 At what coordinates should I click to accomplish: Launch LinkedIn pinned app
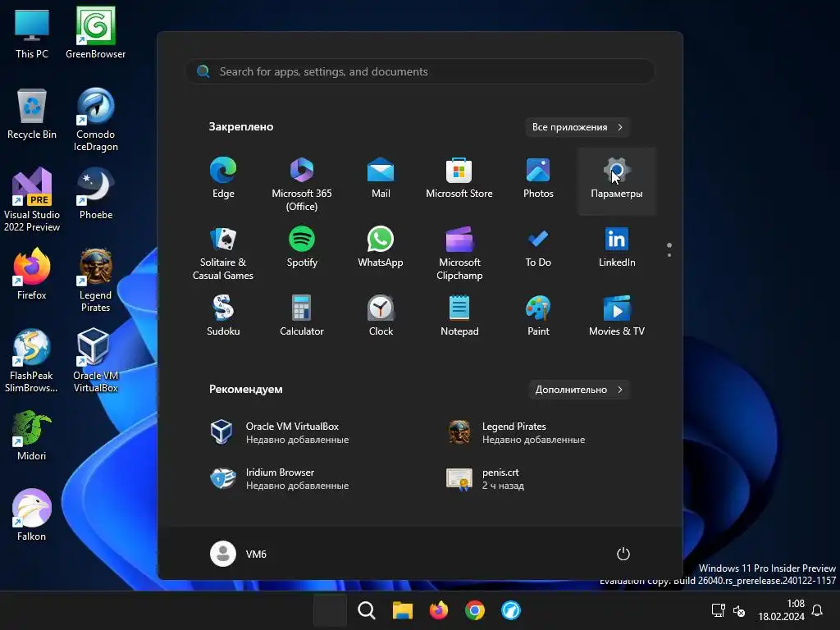617,248
